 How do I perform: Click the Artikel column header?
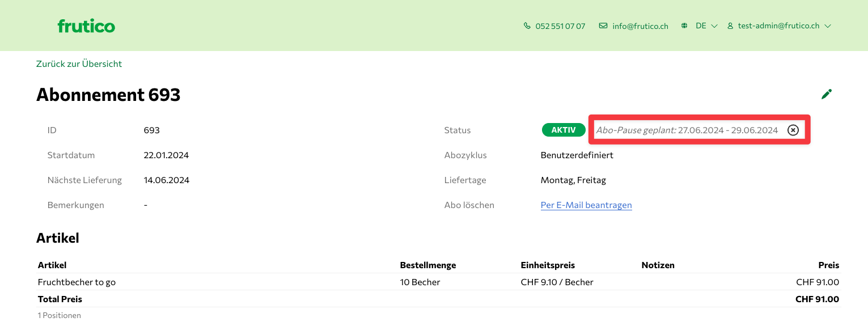coord(52,265)
